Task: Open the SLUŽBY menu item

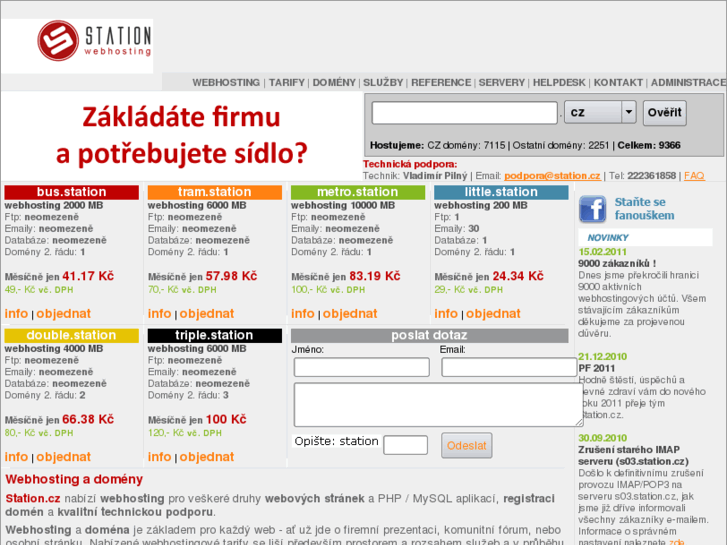Action: coord(383,83)
